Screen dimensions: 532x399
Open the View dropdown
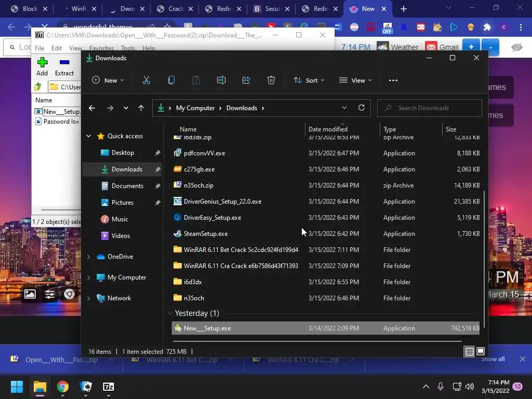(355, 81)
